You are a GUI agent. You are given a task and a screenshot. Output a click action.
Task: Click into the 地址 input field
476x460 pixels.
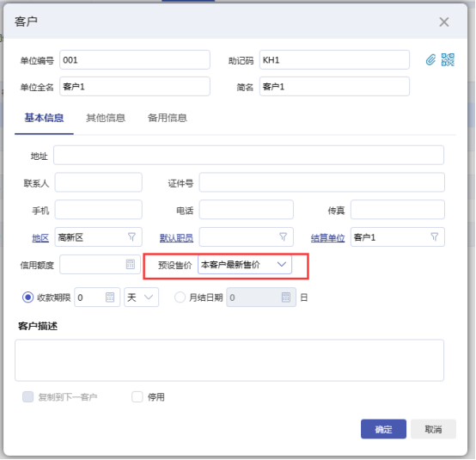[x=248, y=156]
